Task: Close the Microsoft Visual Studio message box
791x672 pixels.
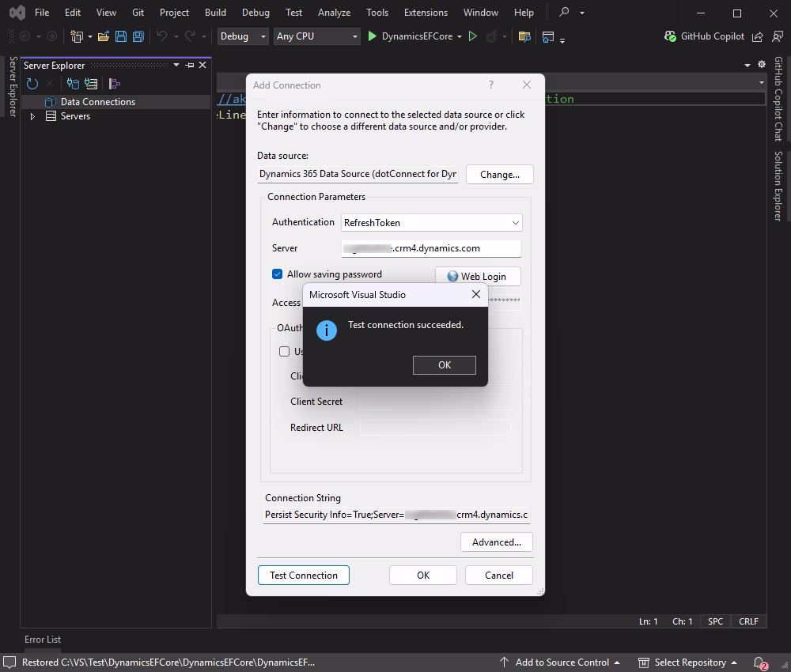Action: point(475,294)
